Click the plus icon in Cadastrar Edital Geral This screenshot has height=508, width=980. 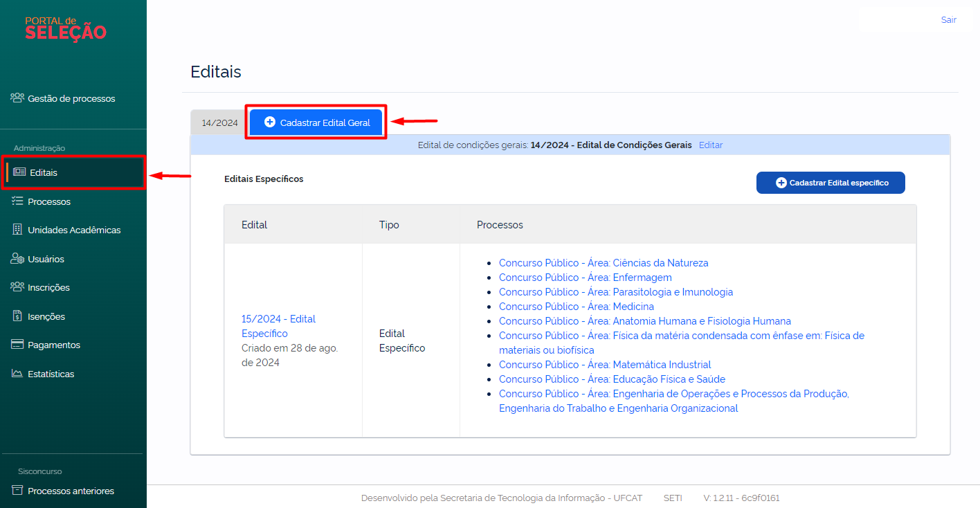270,122
